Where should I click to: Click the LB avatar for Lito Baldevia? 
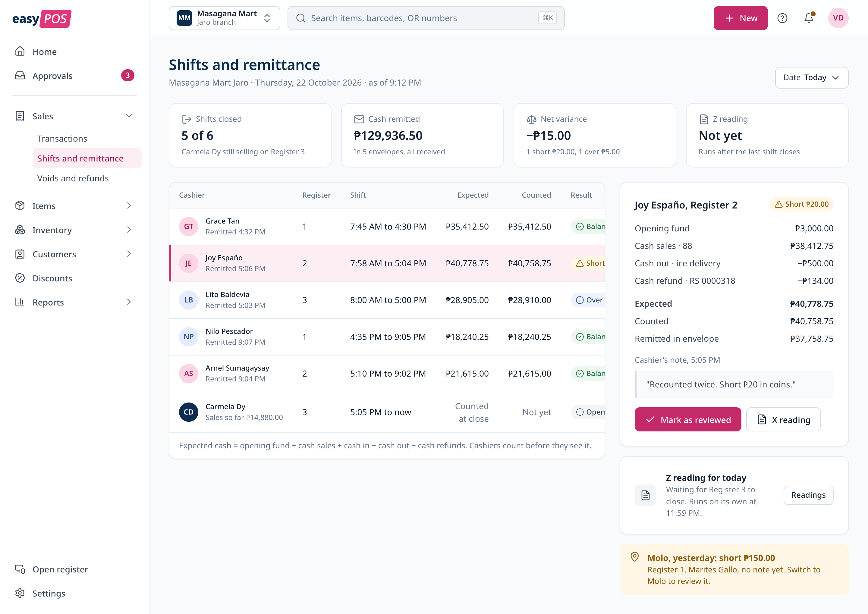(x=188, y=300)
